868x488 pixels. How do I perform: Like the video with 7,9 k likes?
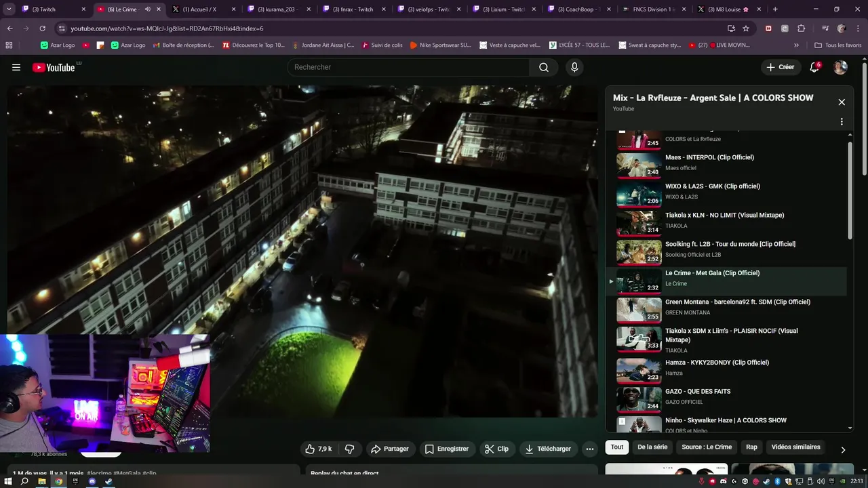319,449
